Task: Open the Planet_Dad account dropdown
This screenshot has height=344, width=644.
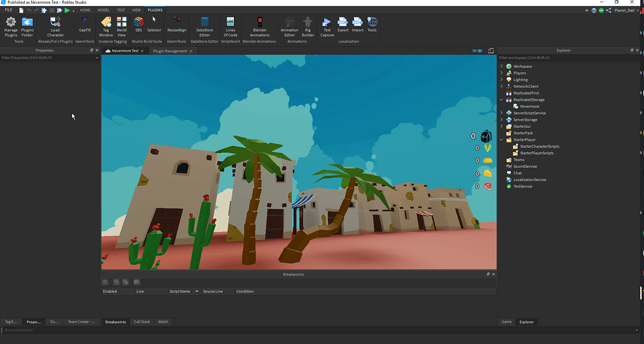Action: click(626, 10)
